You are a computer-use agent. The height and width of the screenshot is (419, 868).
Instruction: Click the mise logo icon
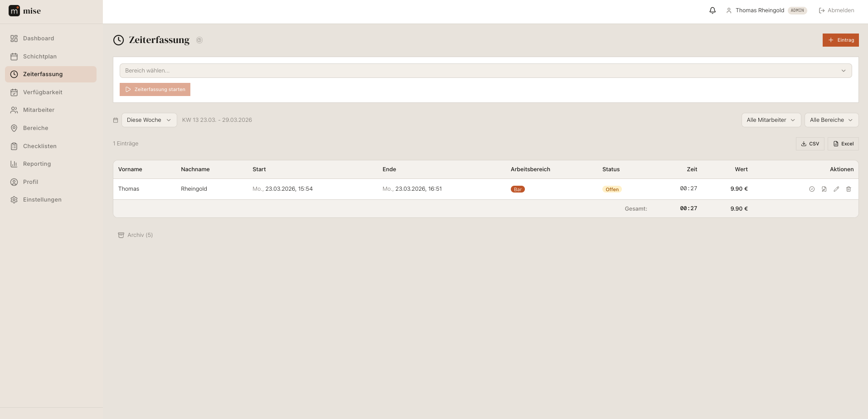(x=14, y=11)
